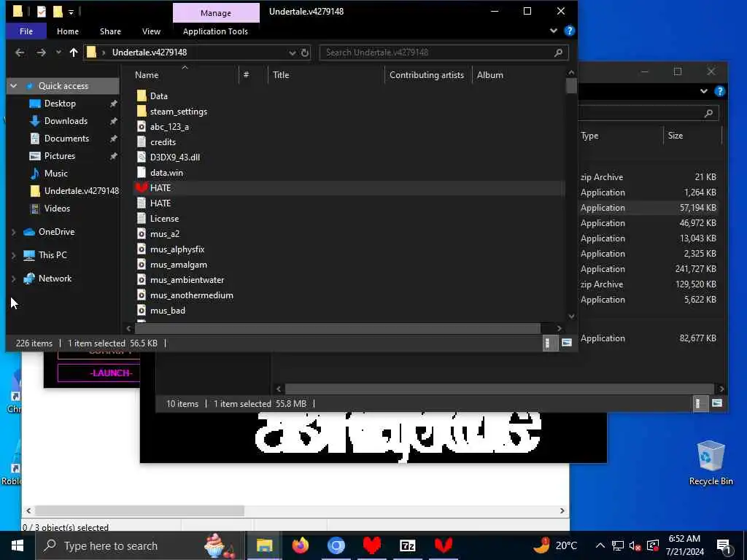Click the taskbar search box
This screenshot has height=560, width=747.
(x=141, y=545)
